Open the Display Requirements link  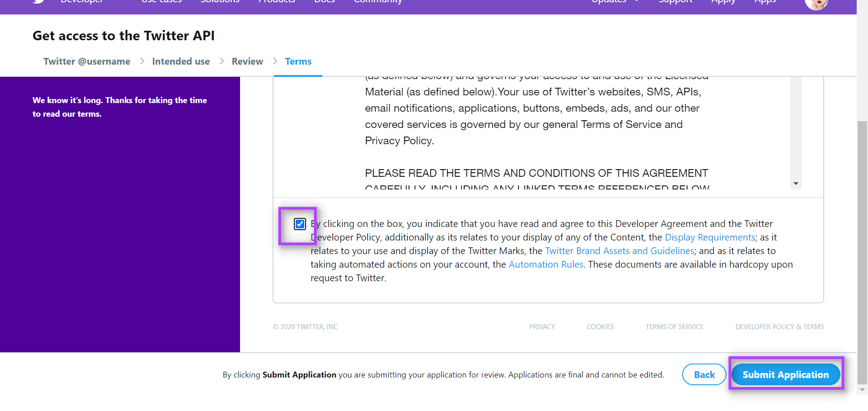[710, 237]
